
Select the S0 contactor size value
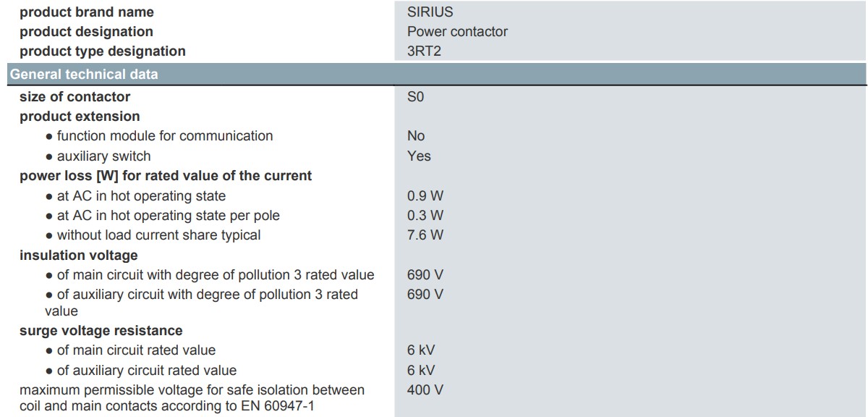pyautogui.click(x=415, y=97)
